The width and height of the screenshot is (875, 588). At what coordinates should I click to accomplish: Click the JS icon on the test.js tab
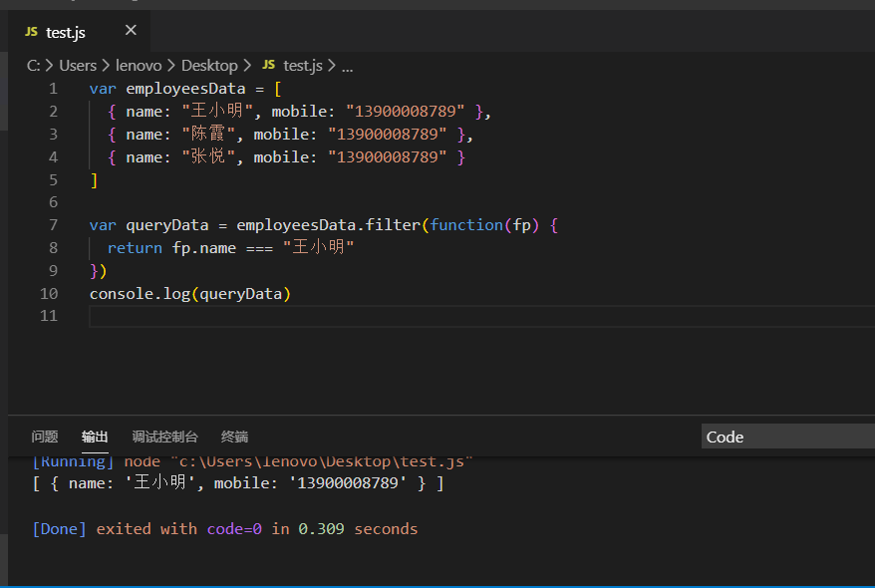pyautogui.click(x=29, y=31)
